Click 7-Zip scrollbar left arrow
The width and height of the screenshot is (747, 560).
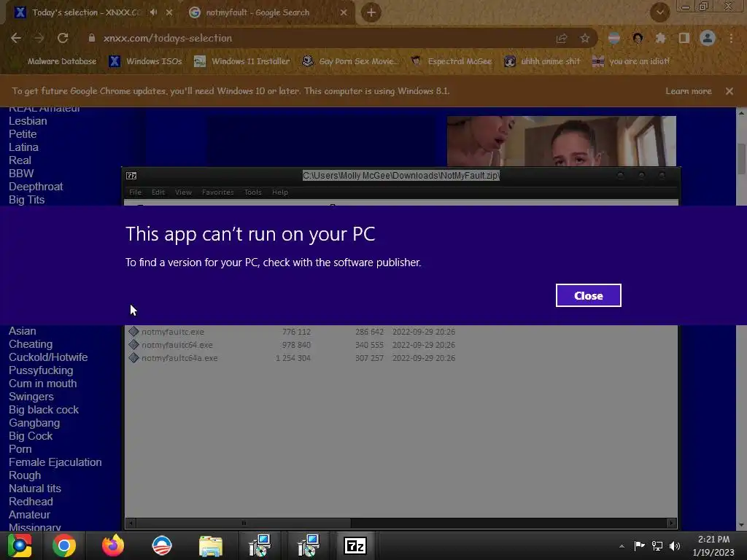[x=131, y=523]
